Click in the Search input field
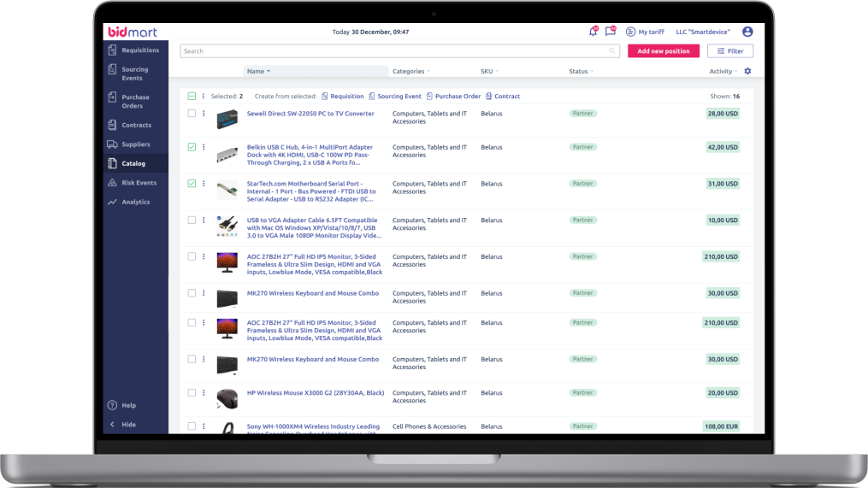This screenshot has width=868, height=488. coord(399,51)
